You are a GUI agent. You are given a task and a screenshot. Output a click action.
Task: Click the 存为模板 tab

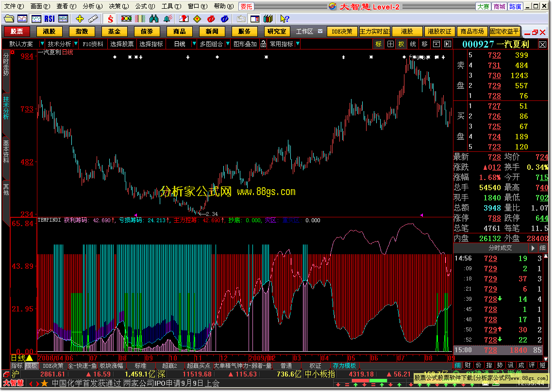click(x=344, y=366)
